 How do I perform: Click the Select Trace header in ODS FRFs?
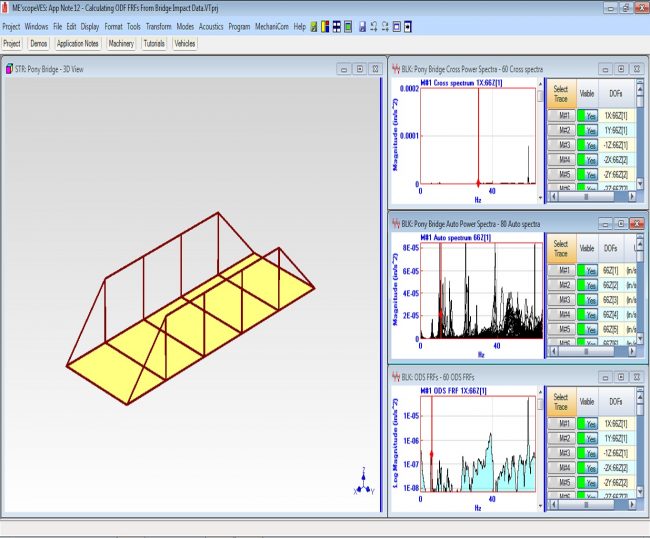560,402
